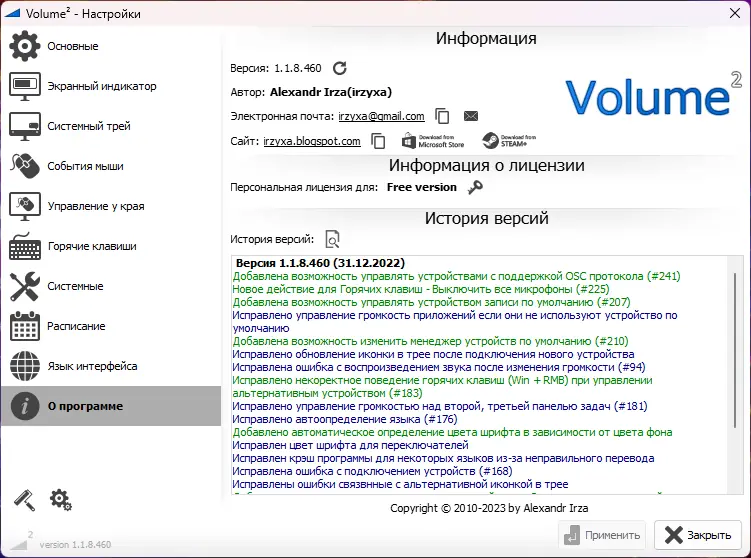Click the keyboard icon for Горячие клавиши
751x558 pixels.
coord(24,246)
